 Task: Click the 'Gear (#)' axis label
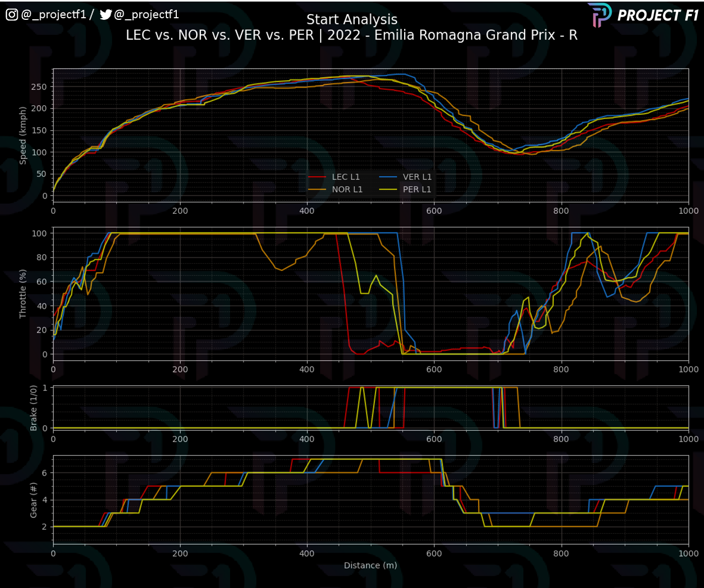pyautogui.click(x=34, y=500)
